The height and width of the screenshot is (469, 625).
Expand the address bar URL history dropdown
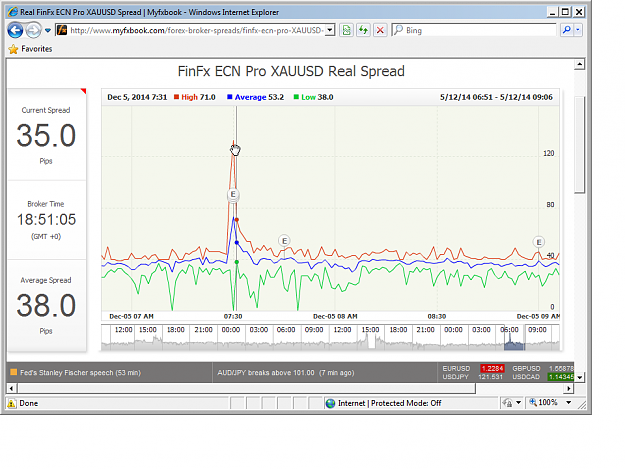pyautogui.click(x=330, y=30)
